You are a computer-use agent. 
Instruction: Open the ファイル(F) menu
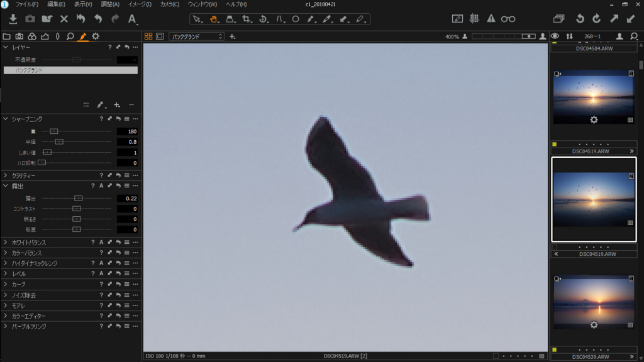coord(26,4)
